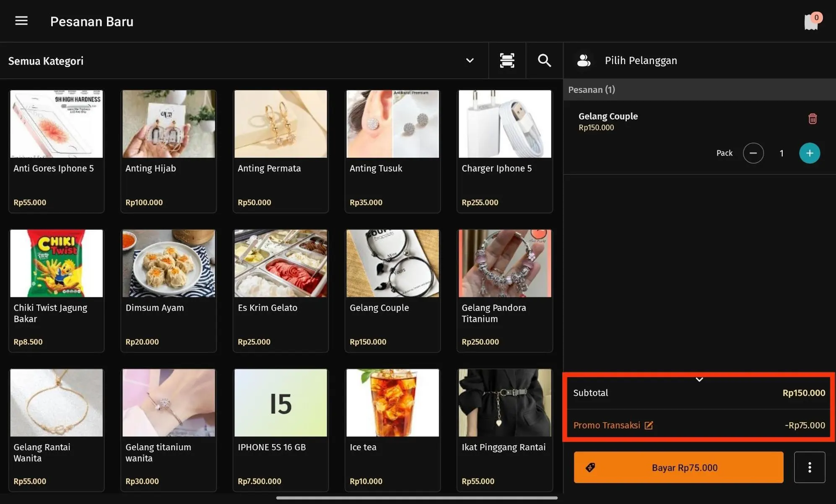Add Anting Hijab product
The image size is (836, 504).
click(169, 151)
